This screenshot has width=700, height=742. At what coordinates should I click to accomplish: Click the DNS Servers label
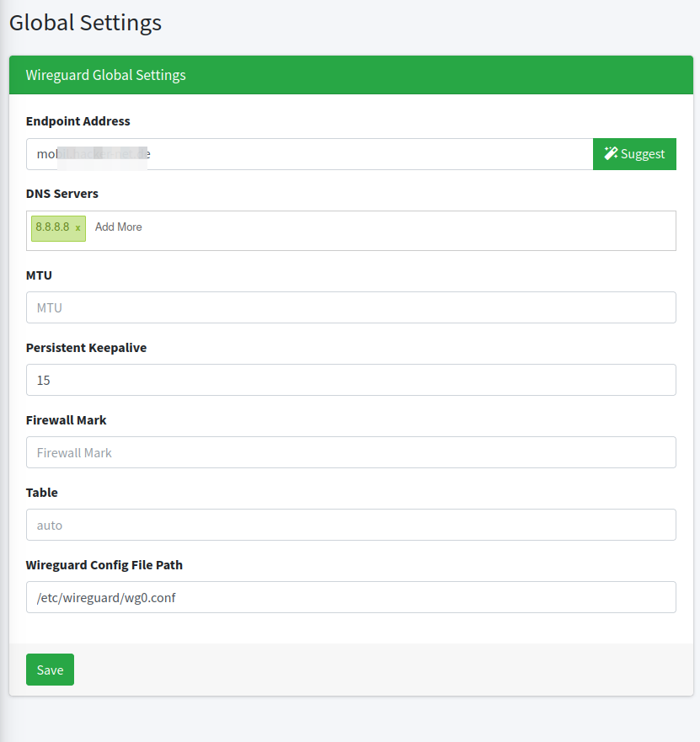pyautogui.click(x=62, y=194)
